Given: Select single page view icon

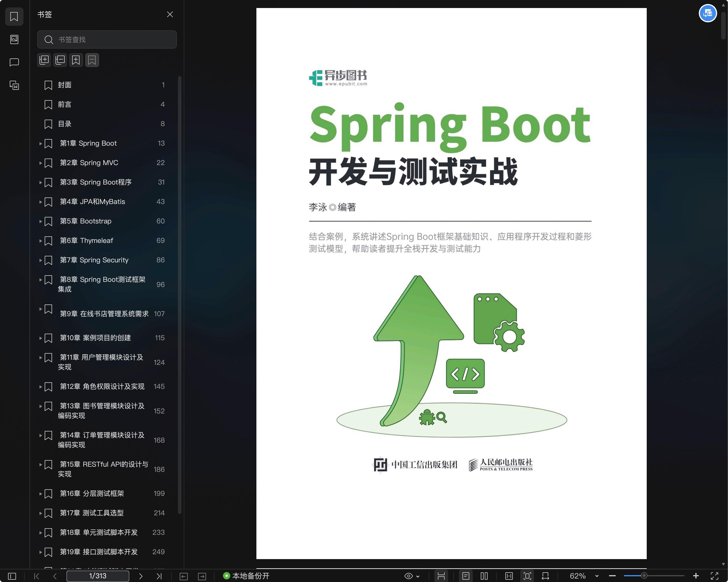Looking at the screenshot, I should (x=466, y=576).
